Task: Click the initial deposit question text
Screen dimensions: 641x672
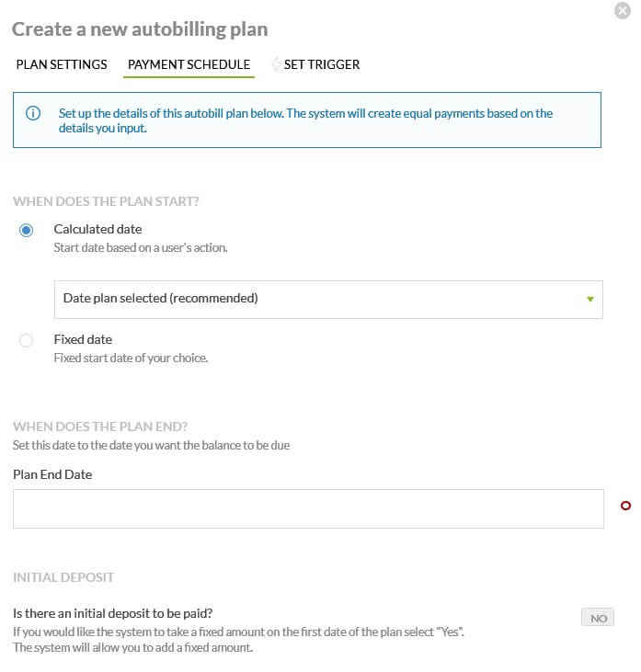Action: coord(119,613)
